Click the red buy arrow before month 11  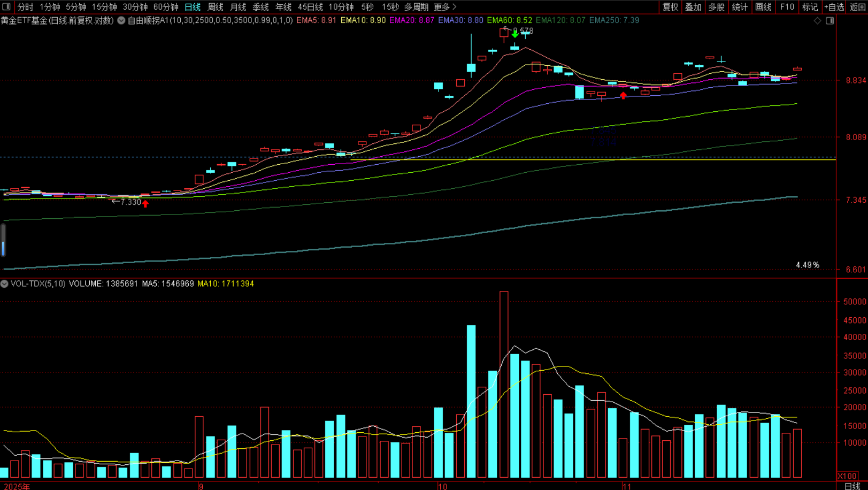tap(623, 95)
